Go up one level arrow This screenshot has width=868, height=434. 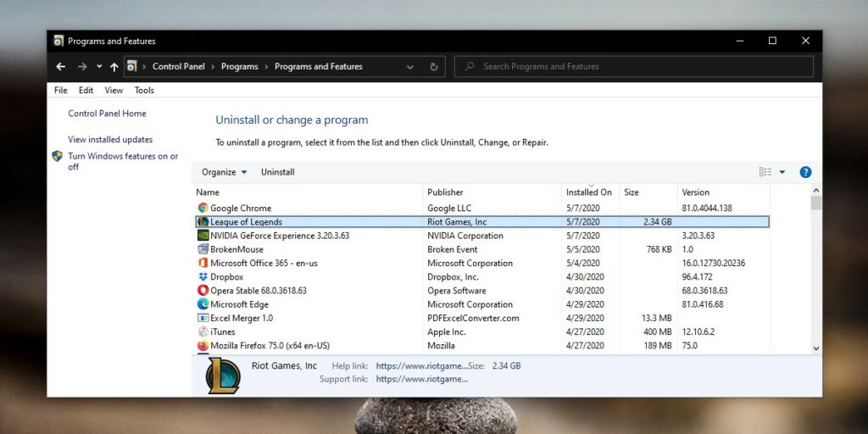click(x=114, y=66)
